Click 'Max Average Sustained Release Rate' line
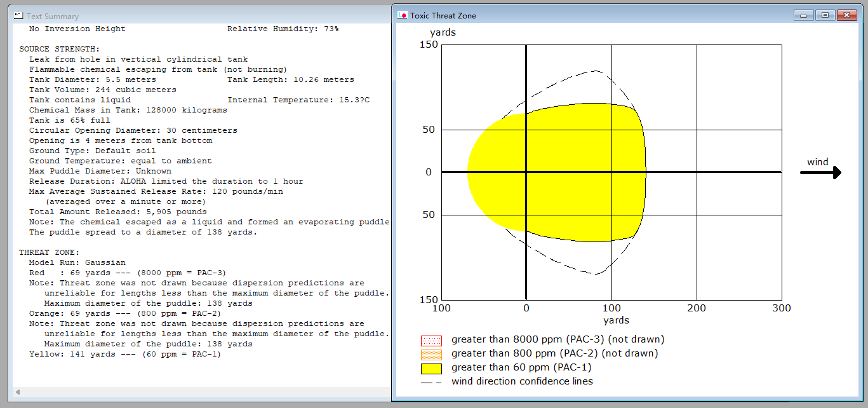Screen dimensions: 868x408 click(156, 191)
